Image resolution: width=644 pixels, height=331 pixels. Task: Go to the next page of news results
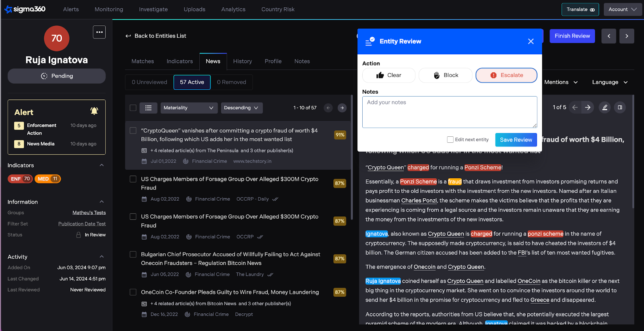[x=342, y=108]
